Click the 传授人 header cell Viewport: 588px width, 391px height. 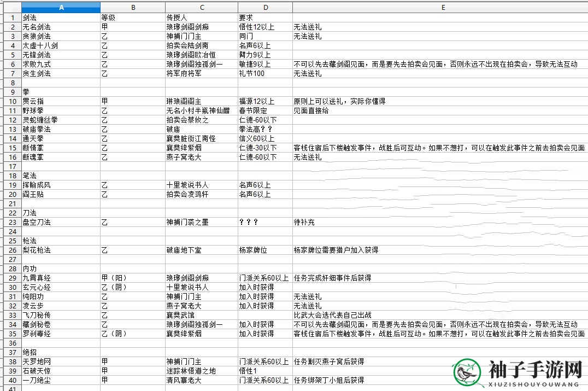click(x=202, y=17)
